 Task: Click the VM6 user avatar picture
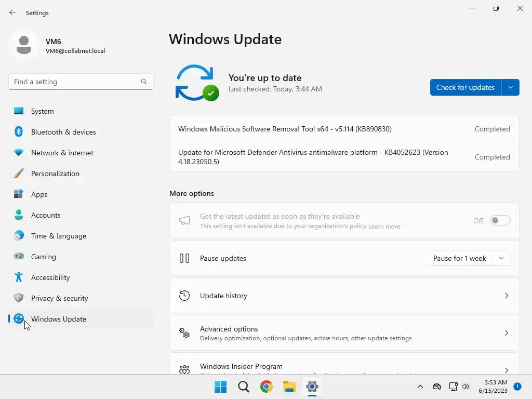(24, 45)
